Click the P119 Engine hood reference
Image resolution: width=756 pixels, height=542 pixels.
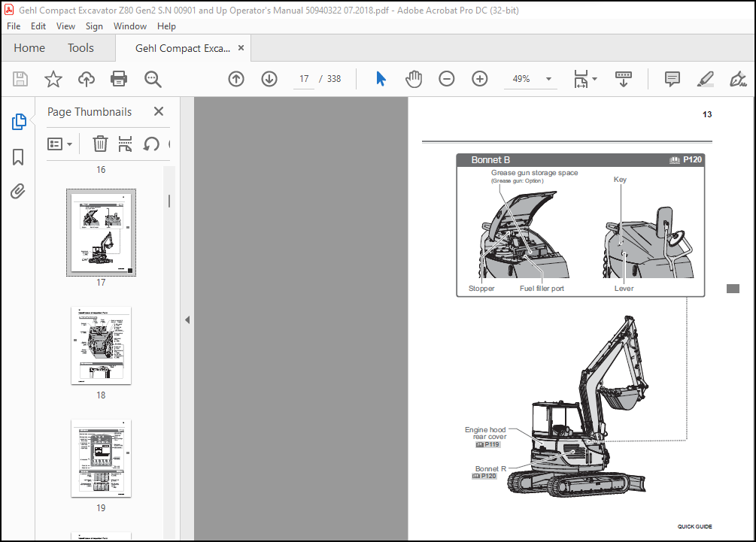(x=488, y=444)
